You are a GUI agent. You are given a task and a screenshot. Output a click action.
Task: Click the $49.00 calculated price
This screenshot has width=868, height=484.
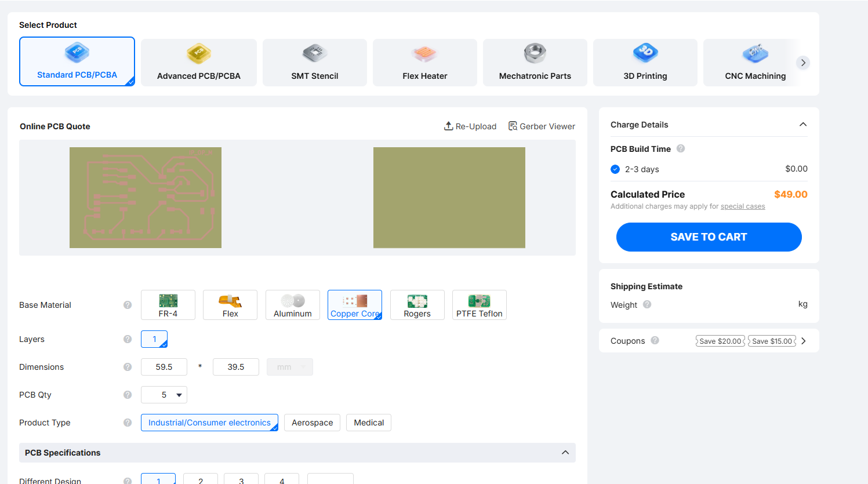tap(791, 194)
